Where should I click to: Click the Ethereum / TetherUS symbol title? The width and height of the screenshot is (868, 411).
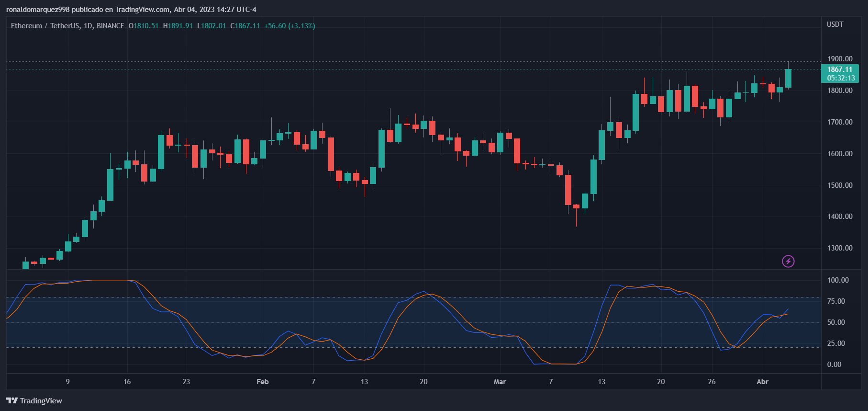(67, 26)
